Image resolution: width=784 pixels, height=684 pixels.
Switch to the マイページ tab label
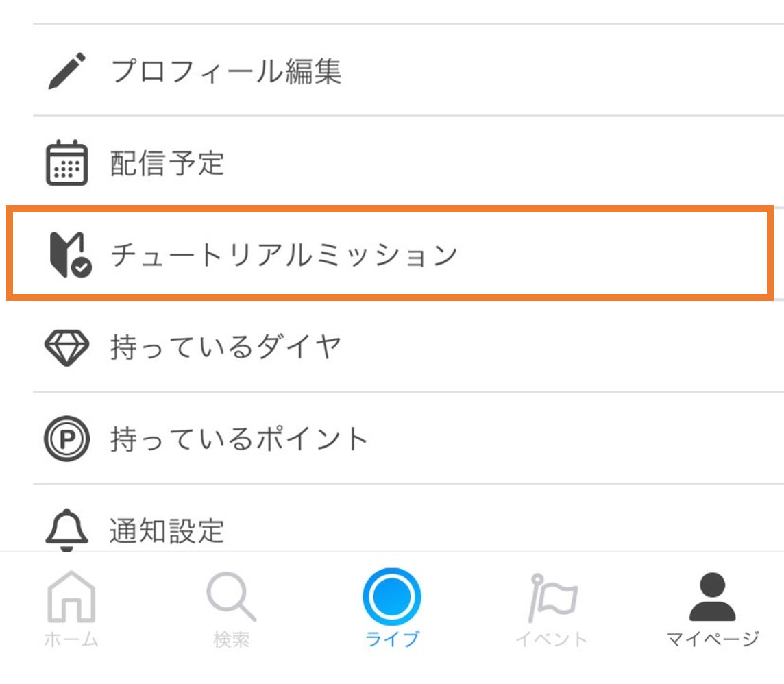[x=713, y=639]
